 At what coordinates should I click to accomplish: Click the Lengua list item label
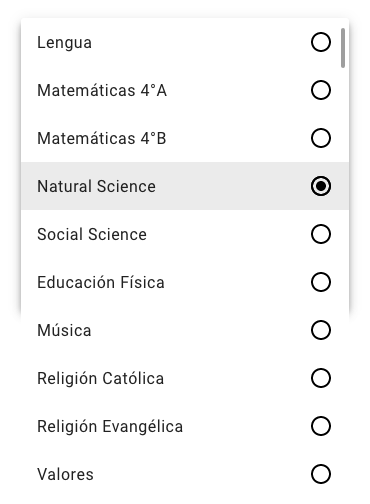(64, 43)
